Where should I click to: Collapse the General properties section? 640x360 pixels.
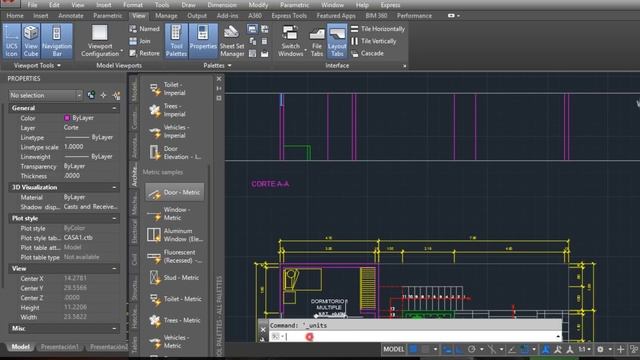pos(114,108)
